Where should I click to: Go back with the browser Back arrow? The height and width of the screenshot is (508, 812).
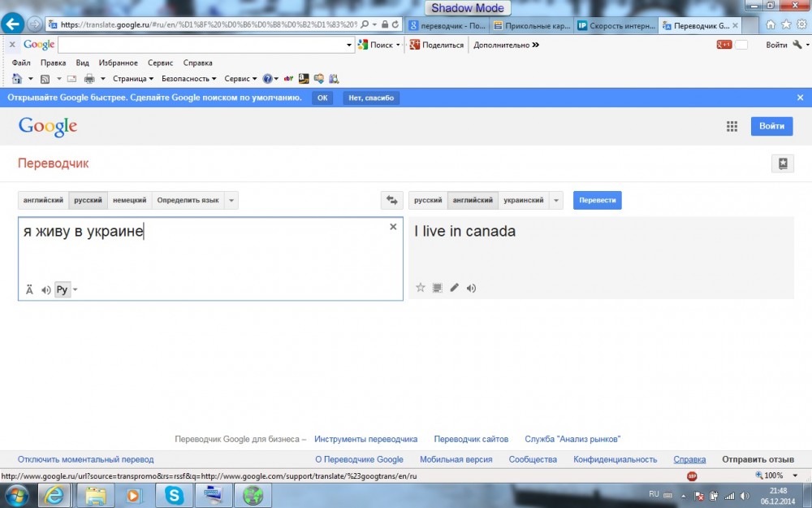(12, 24)
